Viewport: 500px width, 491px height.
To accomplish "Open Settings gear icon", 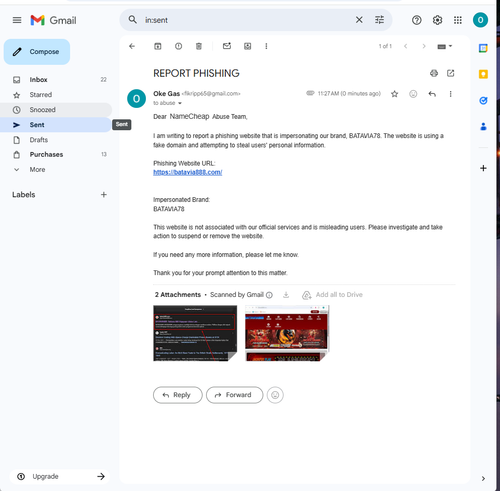I will tap(437, 20).
